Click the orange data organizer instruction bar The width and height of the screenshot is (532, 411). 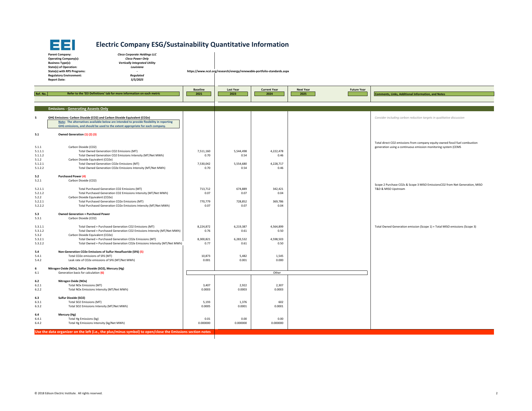point(264,332)
